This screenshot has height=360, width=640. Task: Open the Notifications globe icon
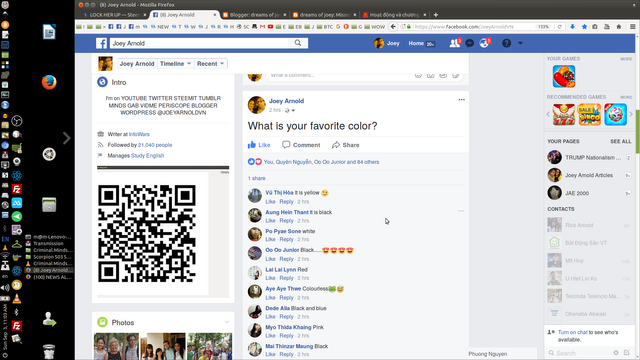[x=484, y=43]
